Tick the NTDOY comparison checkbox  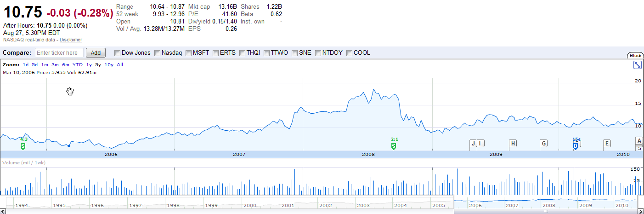318,53
